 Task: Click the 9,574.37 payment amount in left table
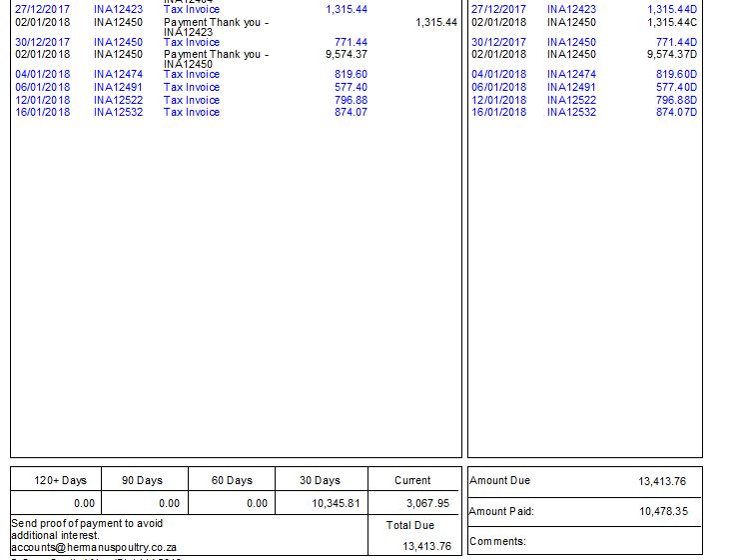point(346,54)
